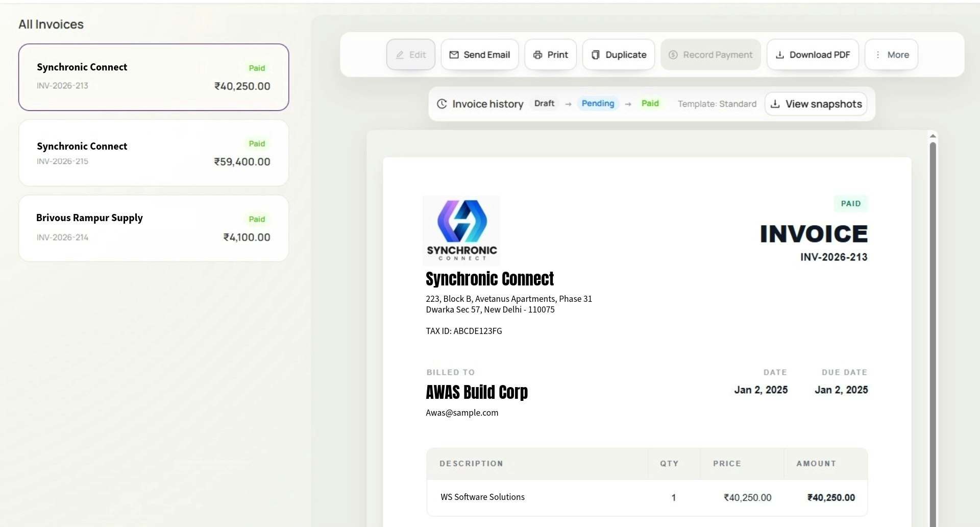This screenshot has height=527, width=980.
Task: Click the Send Email label text
Action: click(x=486, y=55)
